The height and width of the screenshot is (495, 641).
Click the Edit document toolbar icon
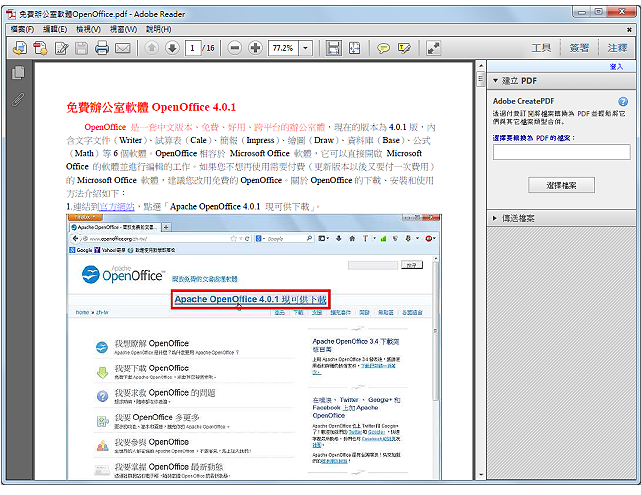(x=61, y=48)
